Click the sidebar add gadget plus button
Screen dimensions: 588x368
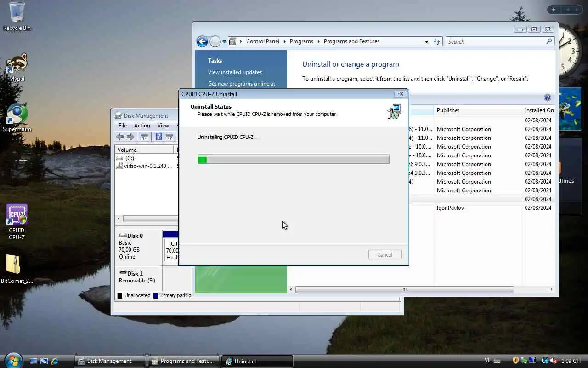pyautogui.click(x=554, y=10)
